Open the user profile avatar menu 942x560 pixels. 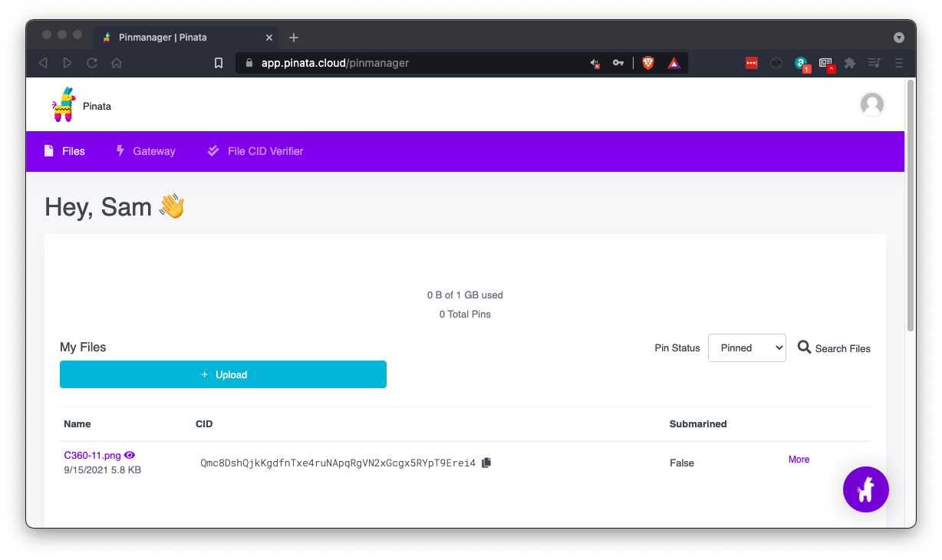click(871, 104)
